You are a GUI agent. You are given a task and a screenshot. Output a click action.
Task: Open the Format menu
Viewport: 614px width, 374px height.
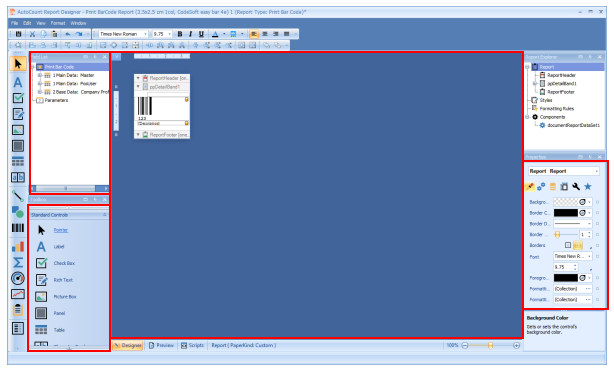coord(58,23)
